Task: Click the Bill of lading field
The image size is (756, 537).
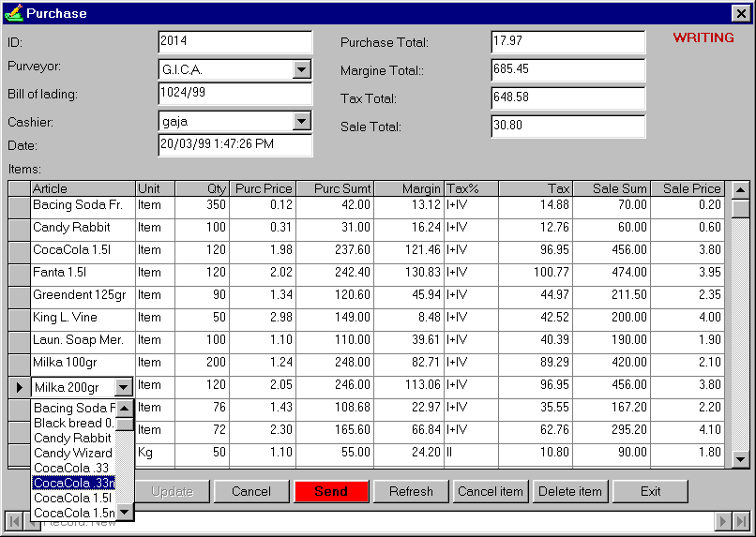Action: pos(235,94)
